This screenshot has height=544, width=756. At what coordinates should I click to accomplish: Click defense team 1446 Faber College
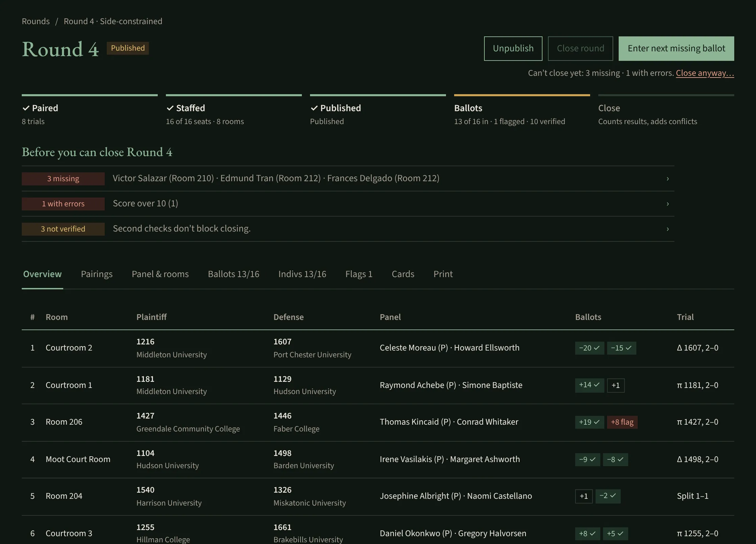[296, 422]
